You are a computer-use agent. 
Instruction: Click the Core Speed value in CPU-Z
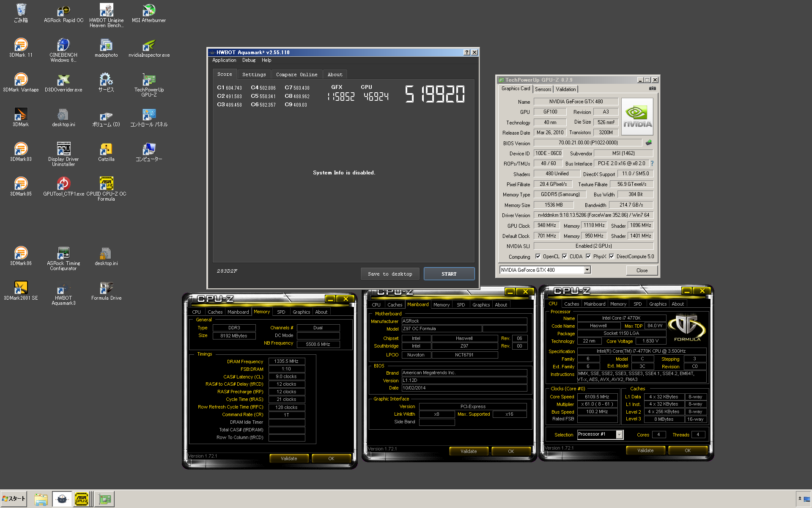(x=597, y=397)
